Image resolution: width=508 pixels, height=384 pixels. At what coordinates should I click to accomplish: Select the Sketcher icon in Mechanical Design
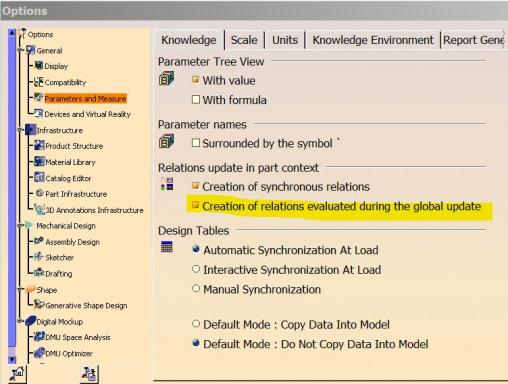click(39, 257)
